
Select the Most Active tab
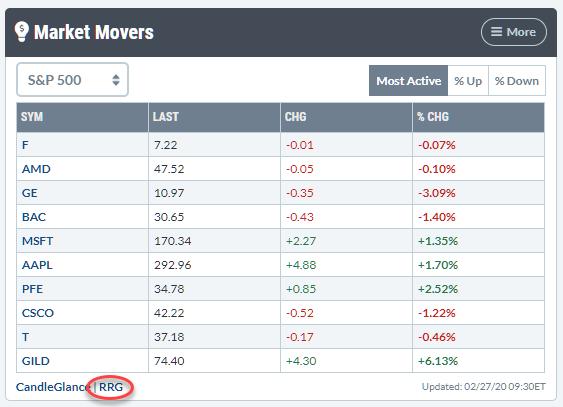click(408, 81)
